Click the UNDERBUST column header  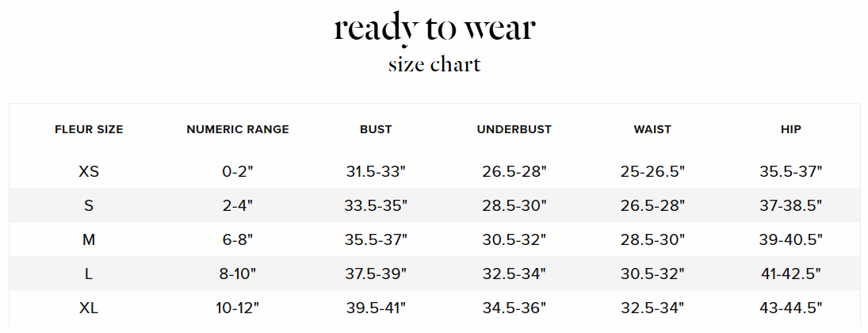514,129
